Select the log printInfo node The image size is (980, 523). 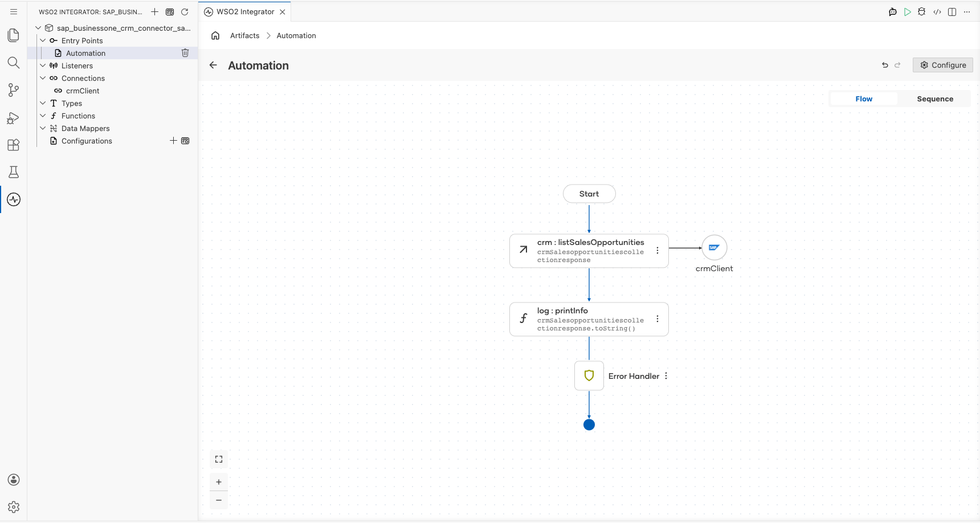coord(589,319)
